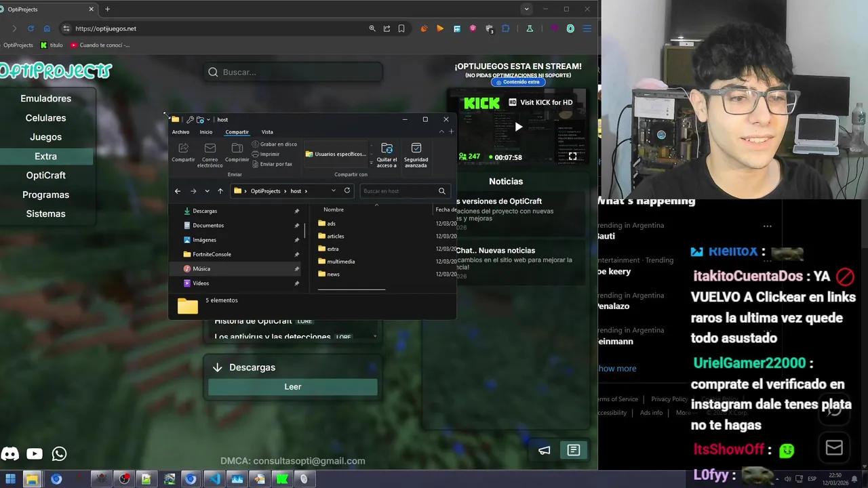Click Properties icon in Explorer title bar
The height and width of the screenshot is (488, 868).
pos(190,120)
